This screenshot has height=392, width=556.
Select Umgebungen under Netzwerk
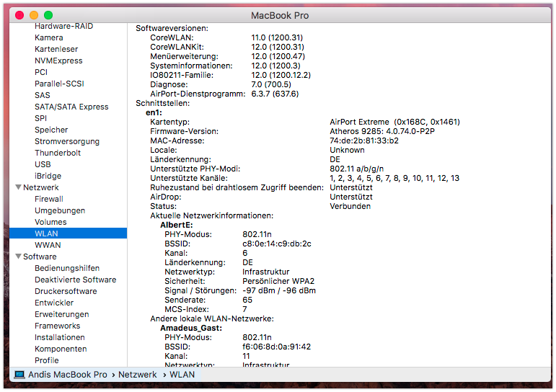(x=60, y=210)
